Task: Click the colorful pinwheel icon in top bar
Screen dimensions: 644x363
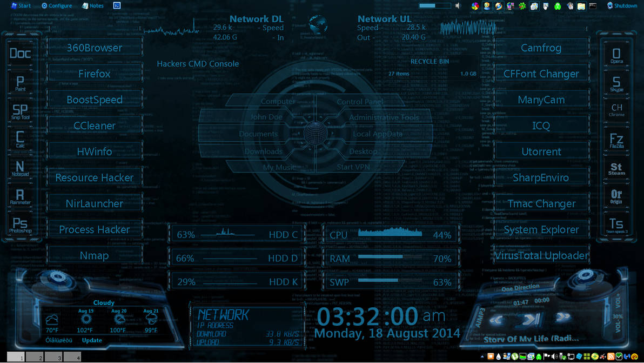Action: click(x=475, y=6)
